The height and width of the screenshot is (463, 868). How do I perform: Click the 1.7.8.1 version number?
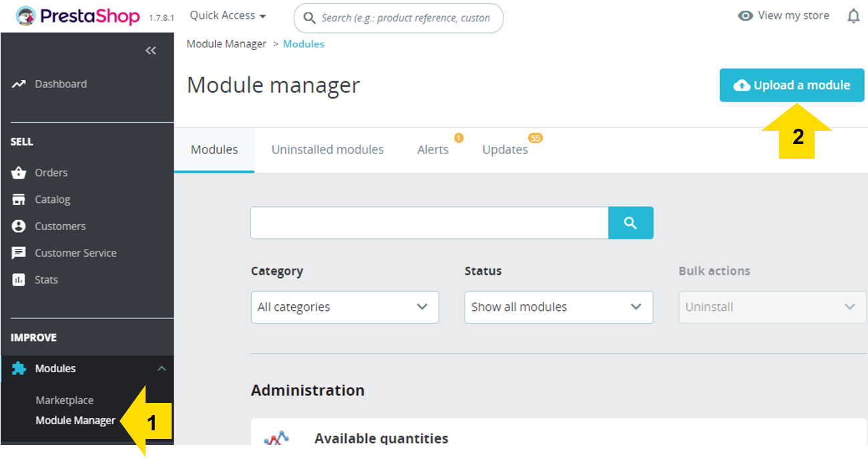pyautogui.click(x=162, y=18)
